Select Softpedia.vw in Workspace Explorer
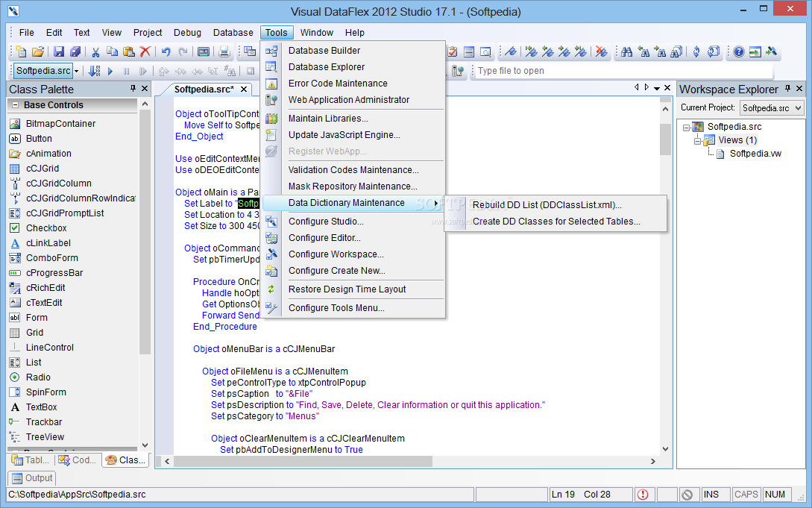 pyautogui.click(x=755, y=153)
